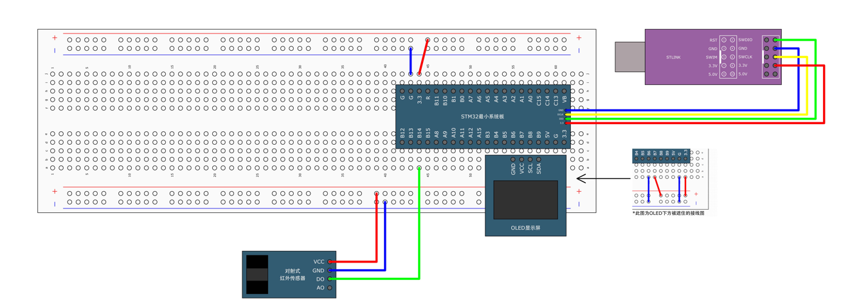Select the C15 pin label on STM32
The image size is (868, 305).
539,100
